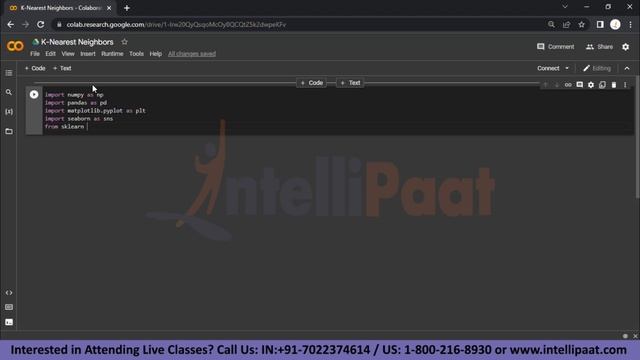Open the Files folder sidebar icon
This screenshot has height=360, width=640.
click(9, 131)
